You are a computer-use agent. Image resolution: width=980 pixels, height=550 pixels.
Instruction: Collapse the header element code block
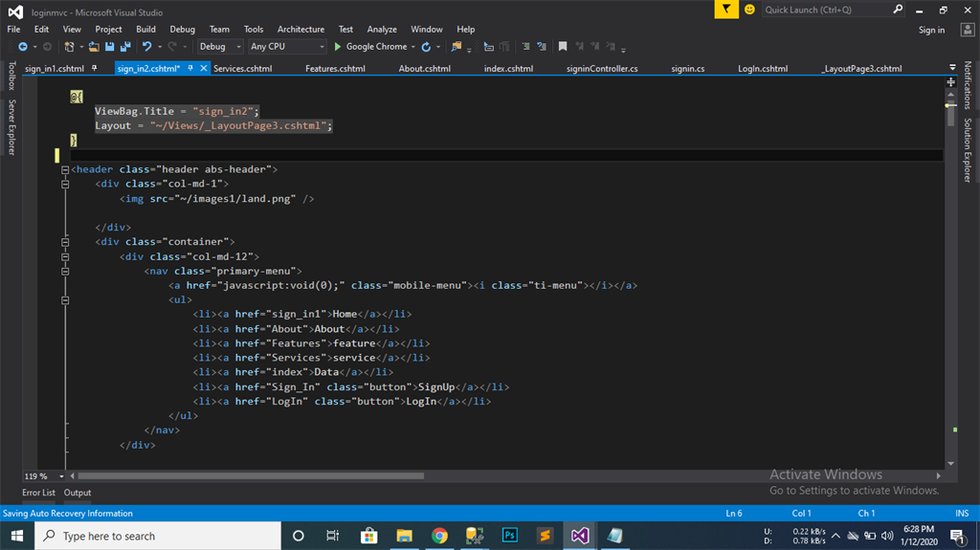(65, 169)
